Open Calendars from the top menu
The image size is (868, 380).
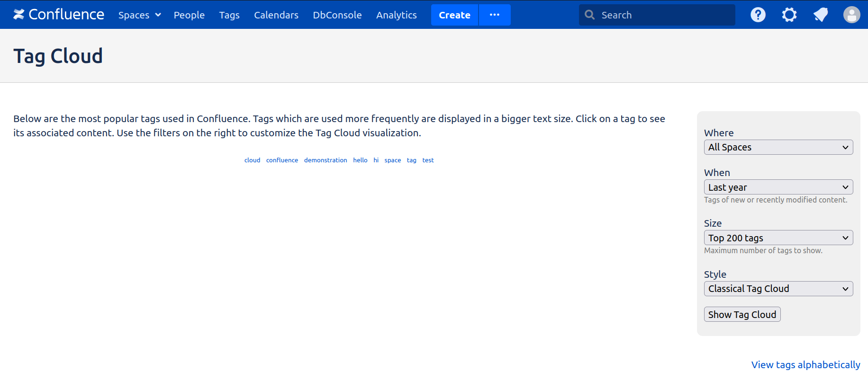pyautogui.click(x=276, y=15)
